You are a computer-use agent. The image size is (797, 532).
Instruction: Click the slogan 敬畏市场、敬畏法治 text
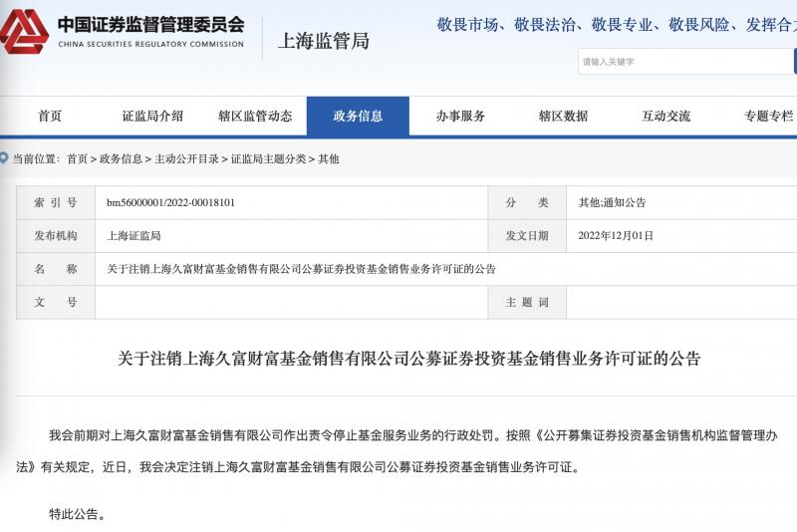pos(506,24)
